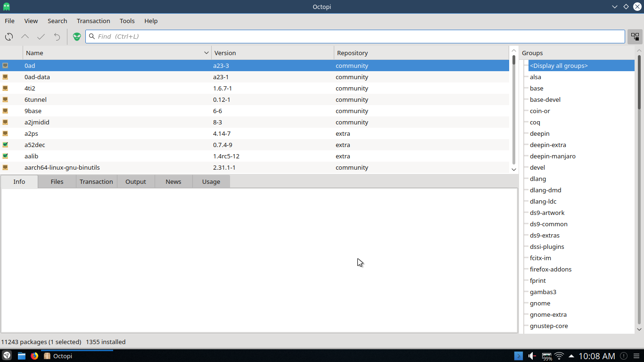This screenshot has width=644, height=362.
Task: Click the package list scroll-down arrow
Action: point(514,169)
